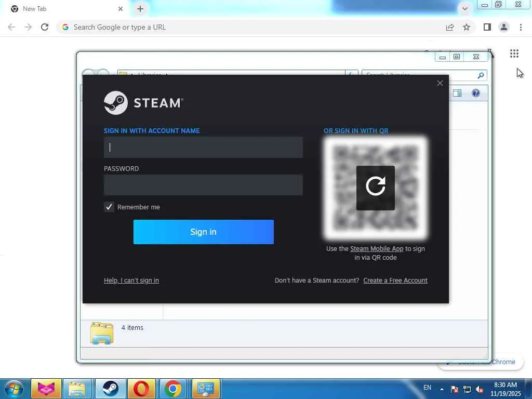Viewport: 532px width, 399px height.
Task: Click the muted volume tray icon
Action: coord(480,389)
